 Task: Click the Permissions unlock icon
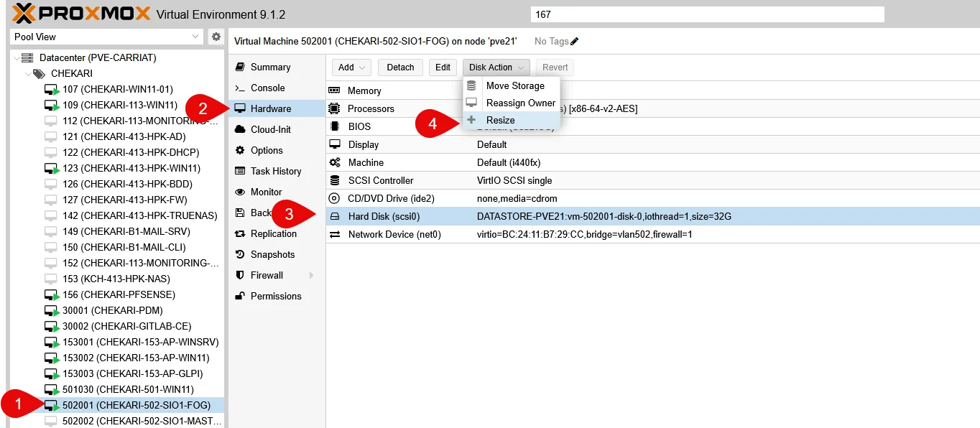click(240, 296)
